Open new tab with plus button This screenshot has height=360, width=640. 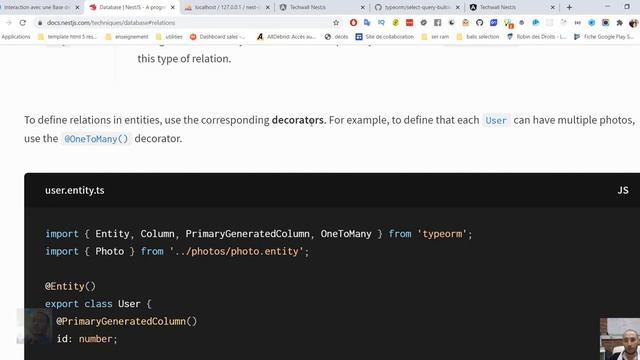pos(569,7)
